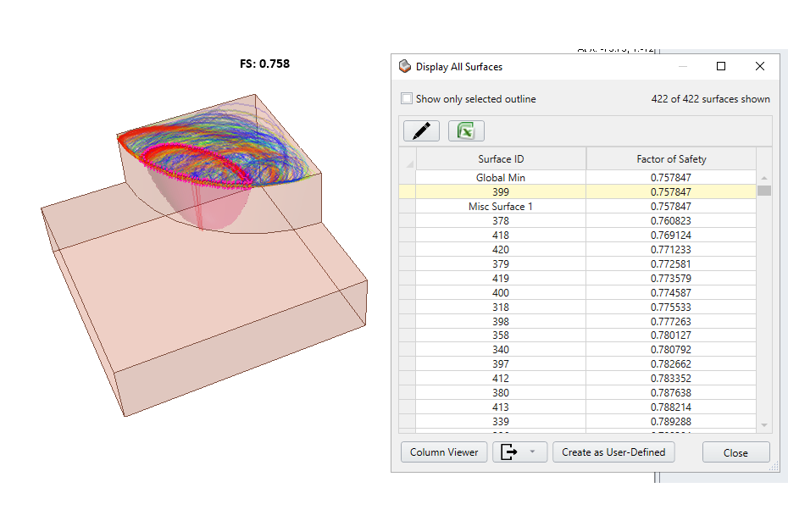Click table select-all corner cell
This screenshot has width=788, height=532.
point(408,159)
